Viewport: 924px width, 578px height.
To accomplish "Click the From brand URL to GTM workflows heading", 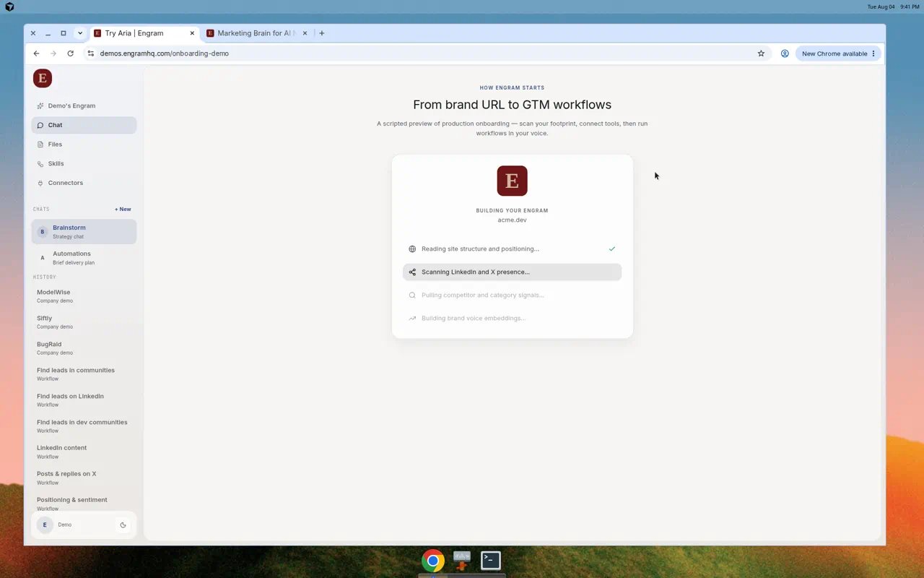I will pyautogui.click(x=512, y=105).
